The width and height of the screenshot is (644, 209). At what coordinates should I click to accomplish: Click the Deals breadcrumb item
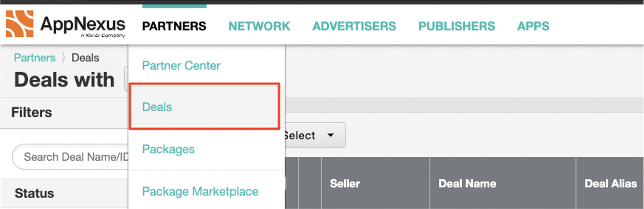click(x=85, y=58)
